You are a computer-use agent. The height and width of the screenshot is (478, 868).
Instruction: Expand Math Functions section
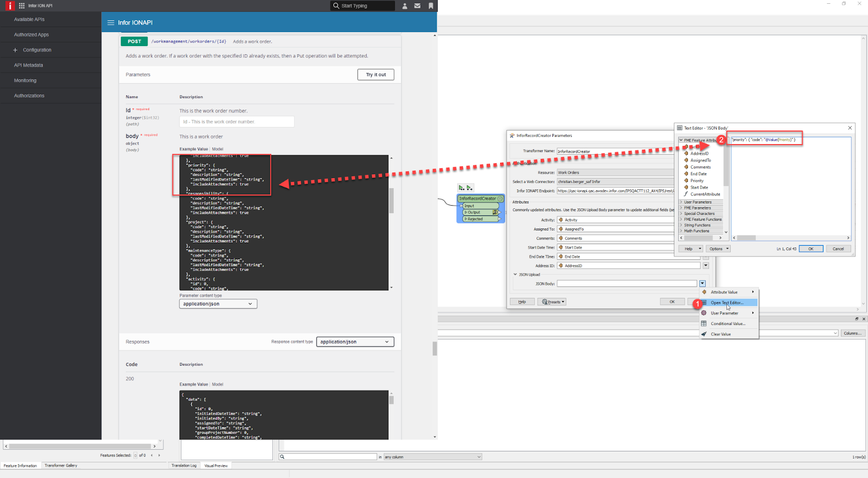[681, 231]
